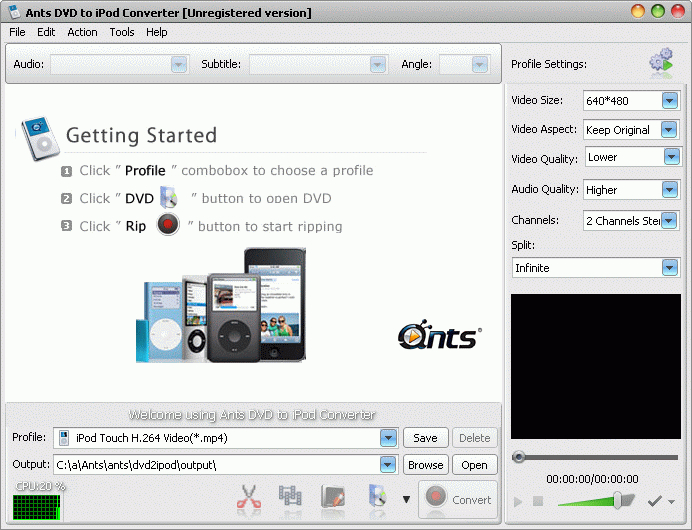Click the 'Profile Settings:' label

coord(549,64)
